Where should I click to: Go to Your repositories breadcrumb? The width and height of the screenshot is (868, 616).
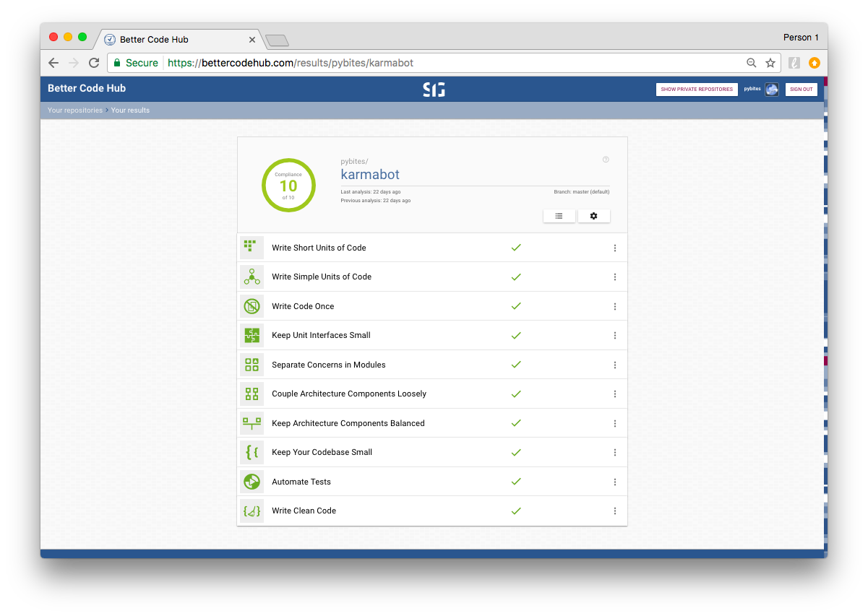[x=75, y=110]
